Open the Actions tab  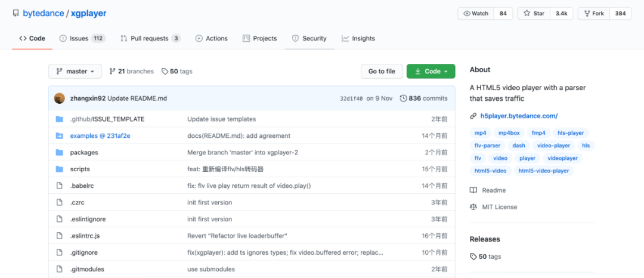tap(211, 38)
